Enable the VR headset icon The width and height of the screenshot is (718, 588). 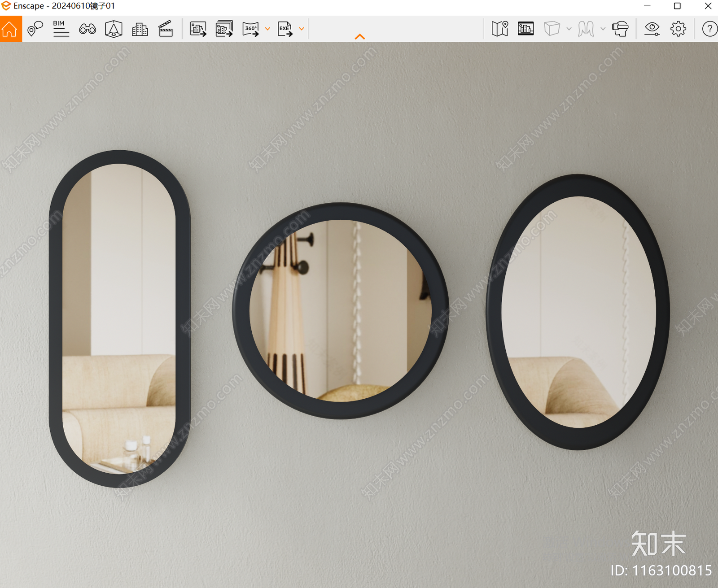point(621,29)
